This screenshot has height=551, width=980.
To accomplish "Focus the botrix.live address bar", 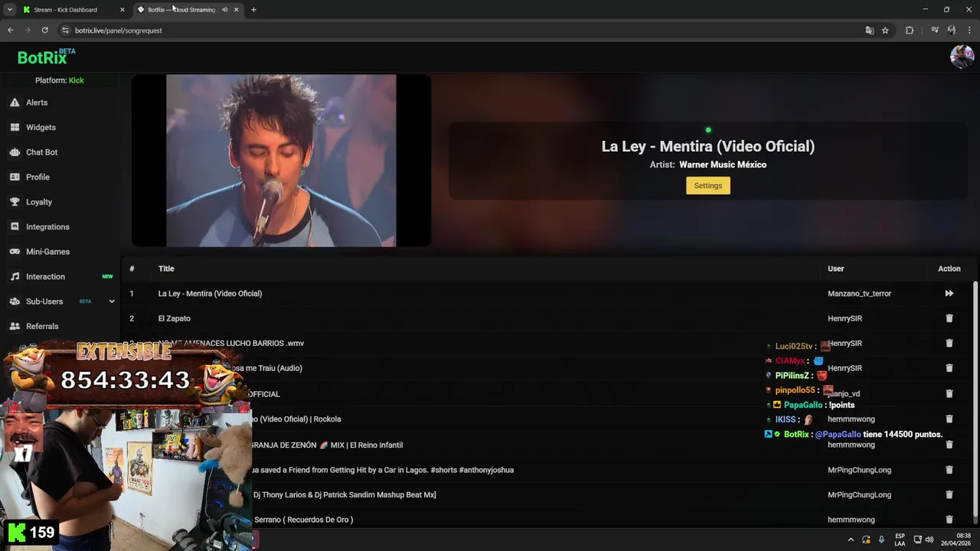I will click(459, 31).
